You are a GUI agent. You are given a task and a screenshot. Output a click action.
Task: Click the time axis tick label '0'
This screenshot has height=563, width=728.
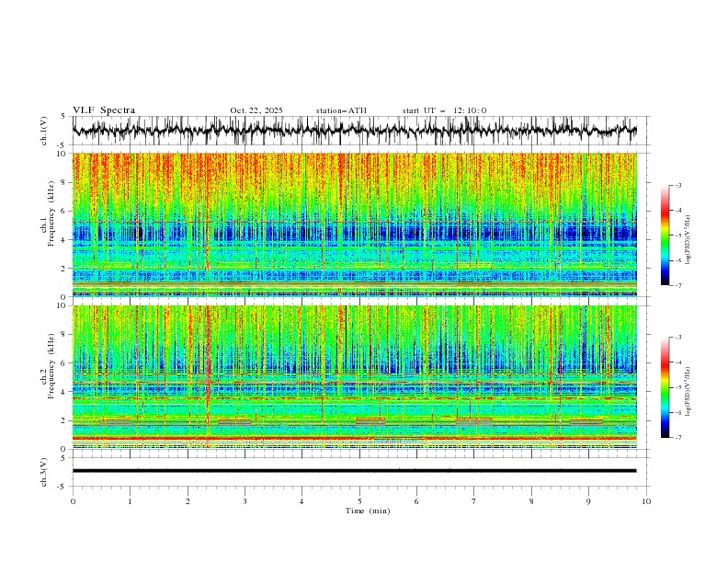[73, 501]
